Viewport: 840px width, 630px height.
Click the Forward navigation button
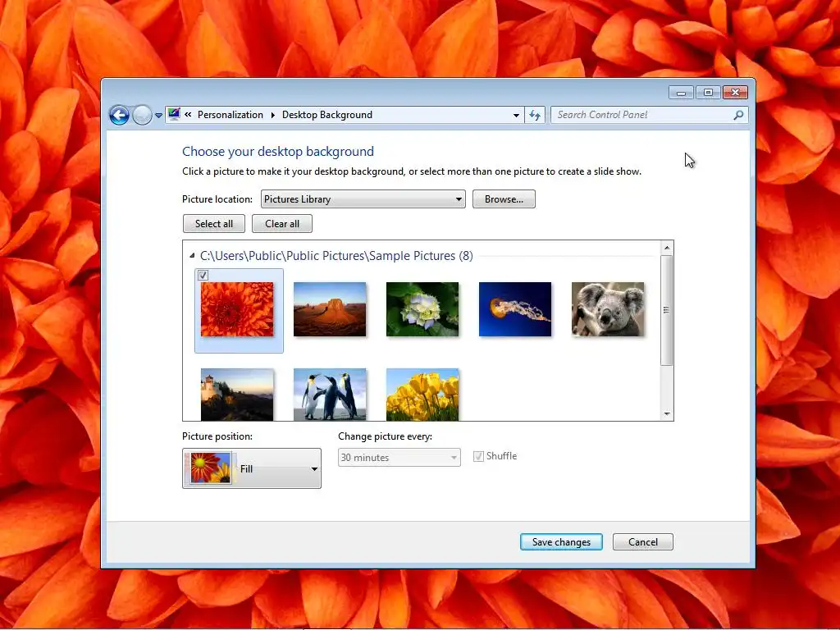click(x=142, y=115)
